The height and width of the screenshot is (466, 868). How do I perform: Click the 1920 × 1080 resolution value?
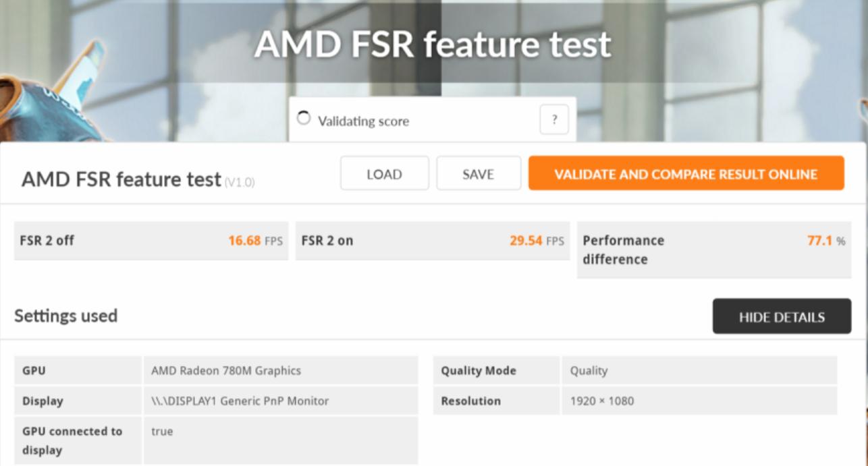[602, 401]
